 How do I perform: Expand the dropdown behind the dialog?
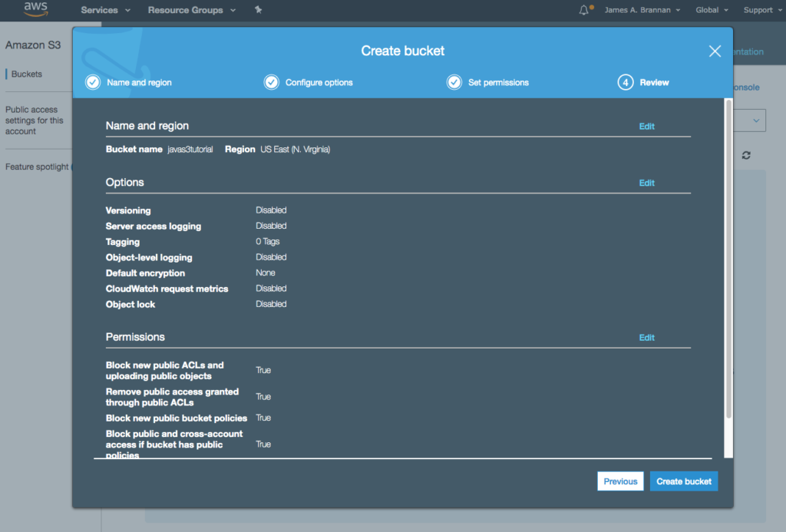pos(756,121)
